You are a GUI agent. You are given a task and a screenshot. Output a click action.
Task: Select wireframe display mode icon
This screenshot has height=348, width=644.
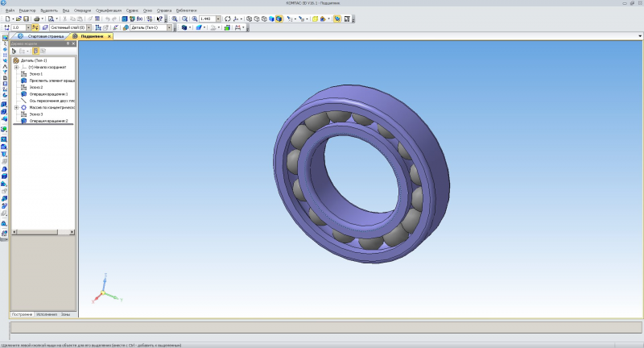point(249,19)
